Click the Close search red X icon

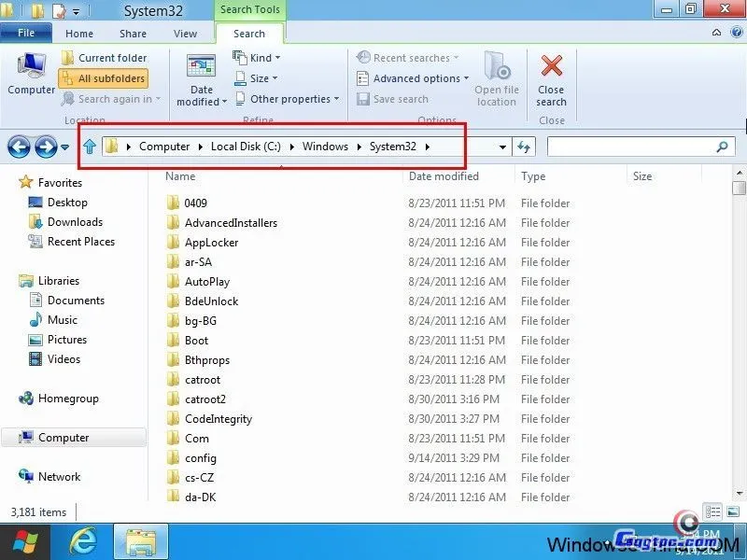(551, 67)
